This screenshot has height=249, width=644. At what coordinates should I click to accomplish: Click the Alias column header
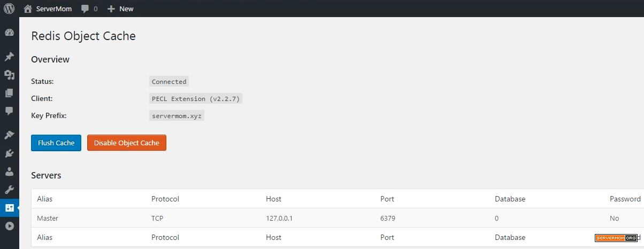point(45,199)
